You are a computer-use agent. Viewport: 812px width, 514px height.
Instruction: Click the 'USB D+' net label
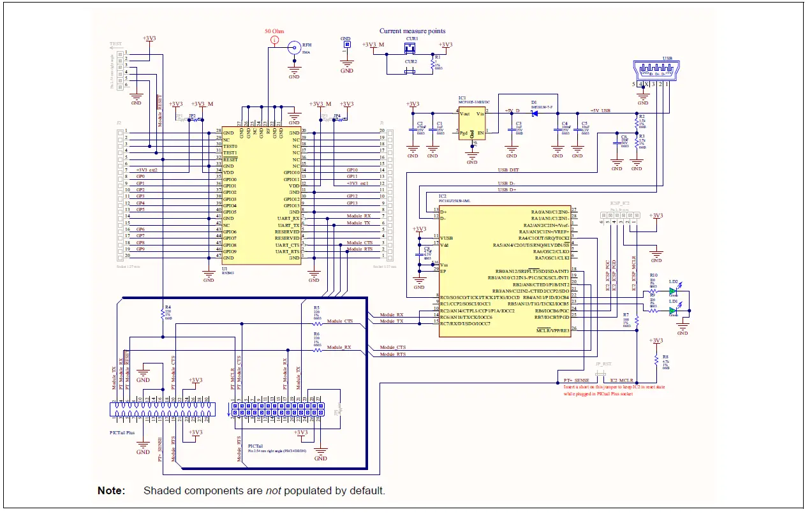pyautogui.click(x=507, y=189)
